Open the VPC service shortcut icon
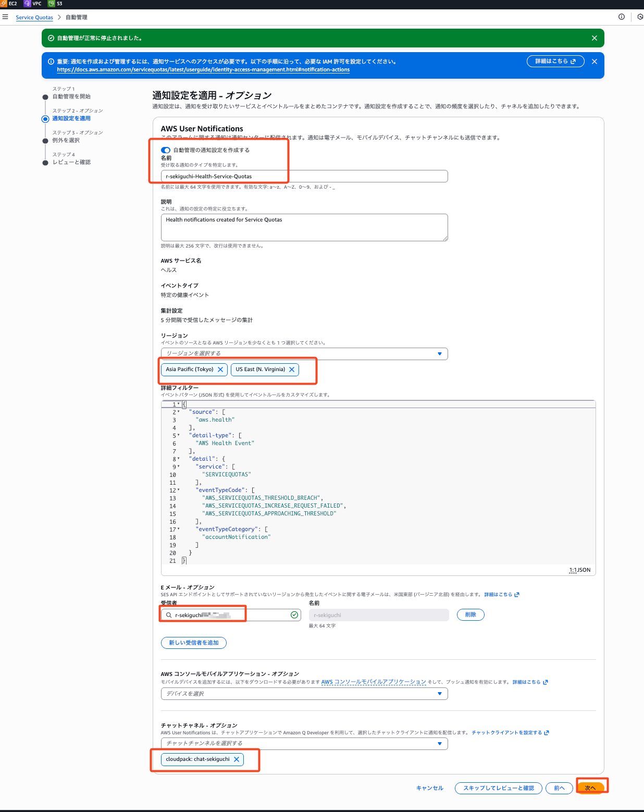 [28, 4]
